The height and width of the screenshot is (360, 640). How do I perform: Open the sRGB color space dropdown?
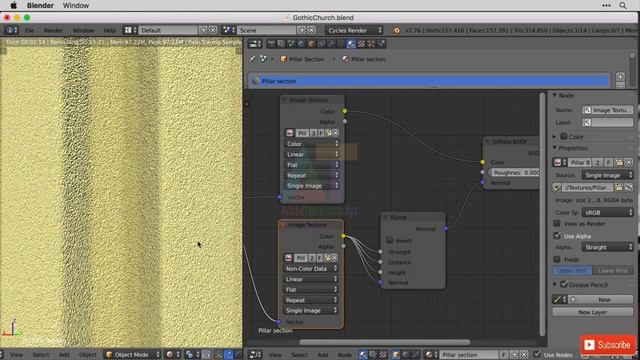[607, 213]
